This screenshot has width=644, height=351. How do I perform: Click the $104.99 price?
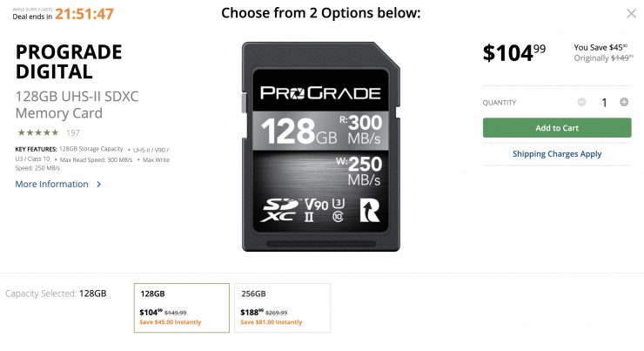coord(514,53)
